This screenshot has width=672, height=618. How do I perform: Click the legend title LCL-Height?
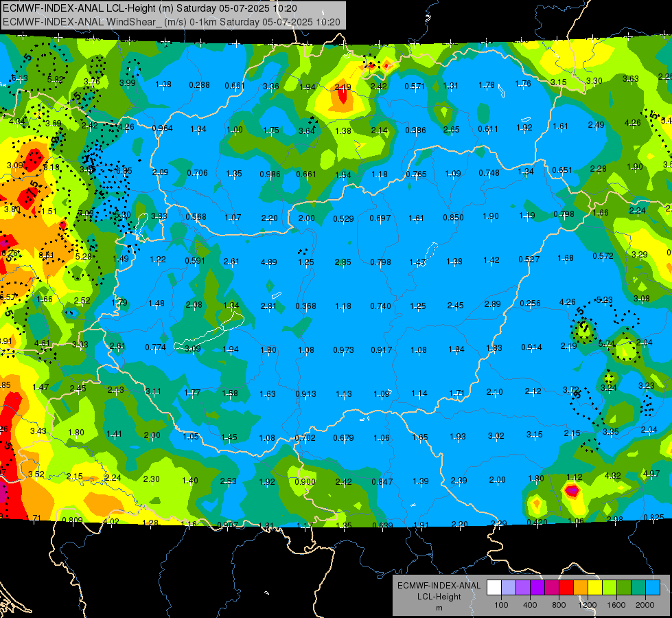(439, 597)
